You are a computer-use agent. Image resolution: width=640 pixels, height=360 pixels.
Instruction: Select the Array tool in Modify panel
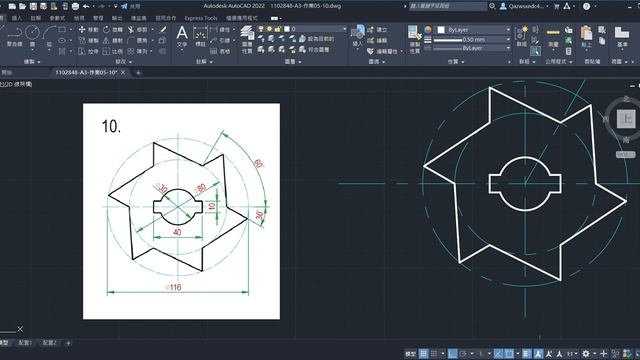click(137, 51)
